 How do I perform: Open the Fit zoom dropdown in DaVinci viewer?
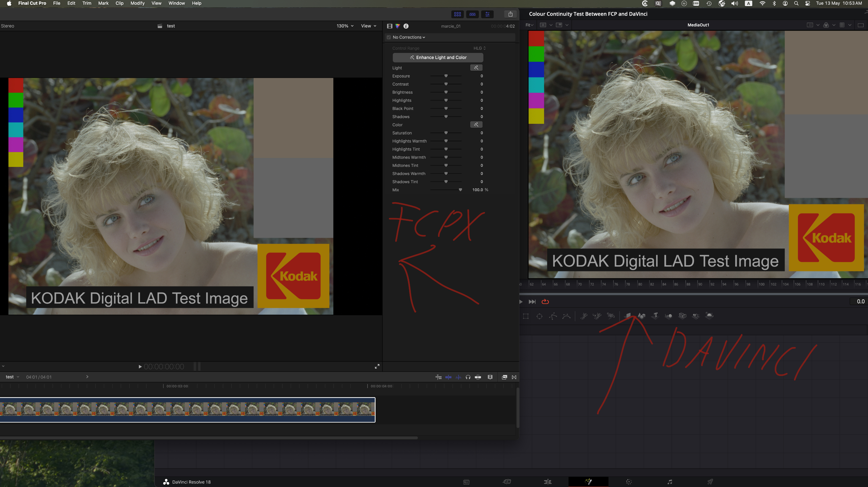(529, 25)
